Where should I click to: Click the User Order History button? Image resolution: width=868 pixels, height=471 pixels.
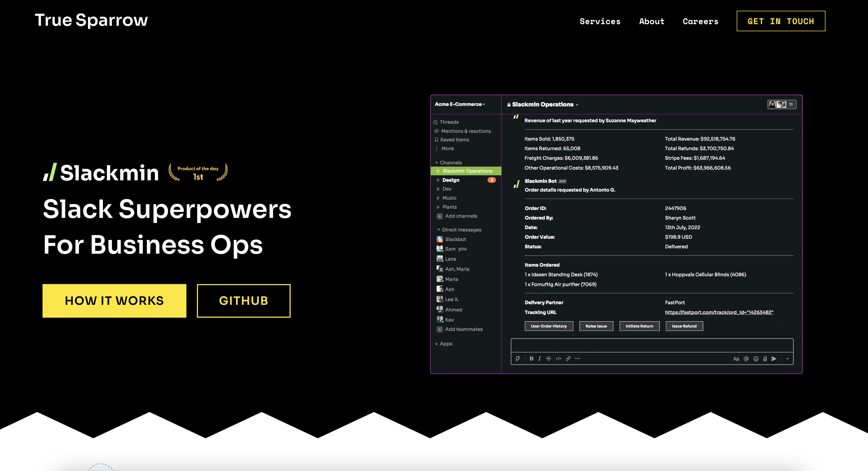pyautogui.click(x=549, y=326)
